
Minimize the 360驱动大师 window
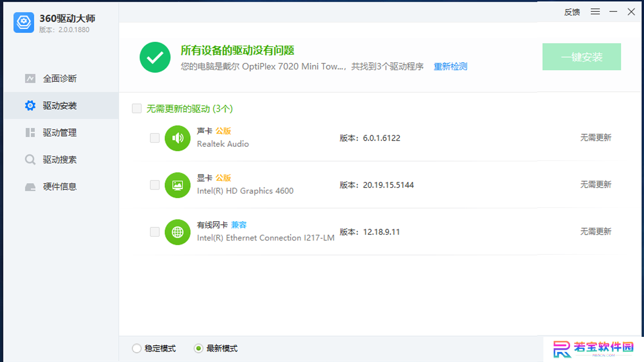tap(613, 12)
